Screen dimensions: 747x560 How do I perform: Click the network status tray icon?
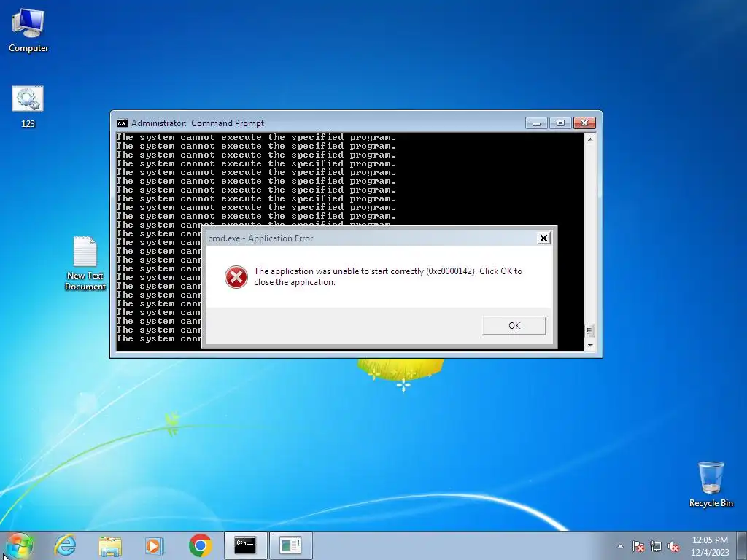point(656,547)
